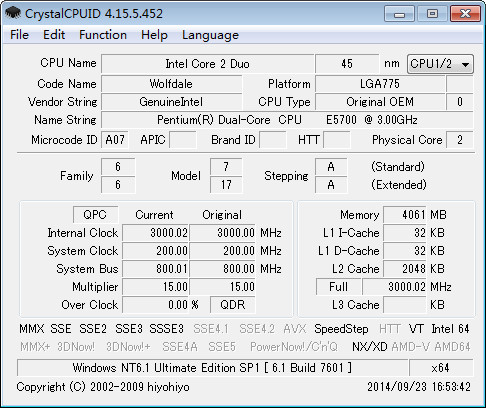Image resolution: width=486 pixels, height=408 pixels.
Task: Close the CrystalCPUID window
Action: (465, 14)
